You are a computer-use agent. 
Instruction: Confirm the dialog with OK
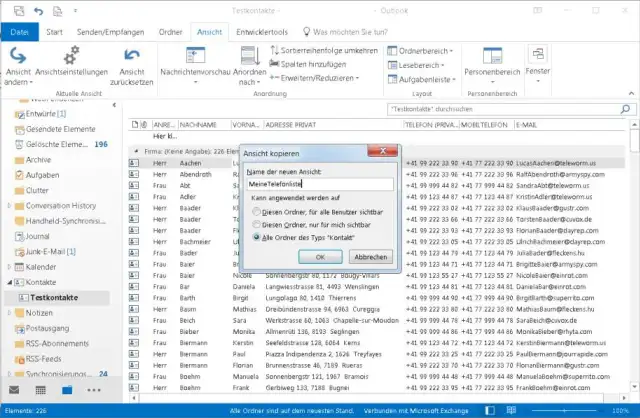[320, 257]
